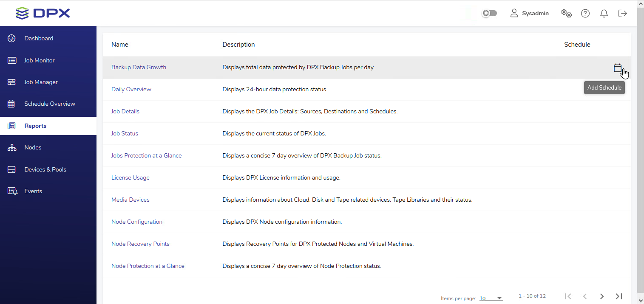The image size is (644, 304).
Task: Navigate to Schedule Overview
Action: click(49, 104)
